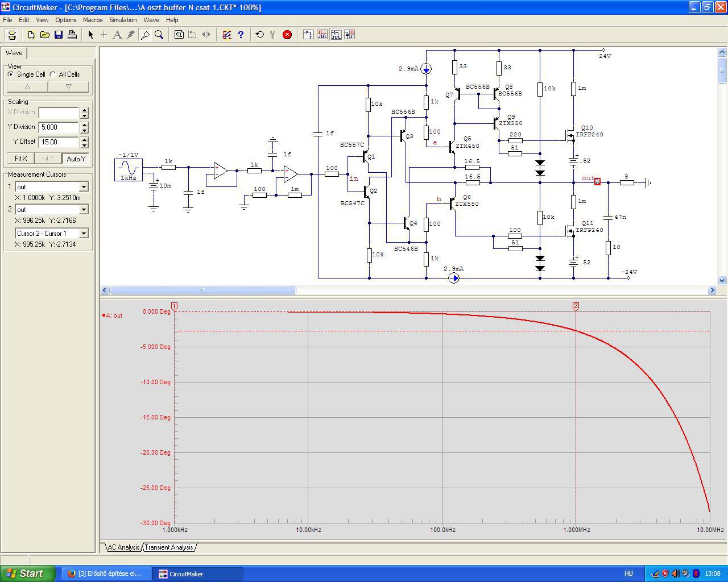728x582 pixels.
Task: Open the cursor 2 signal dropdown
Action: coord(84,210)
